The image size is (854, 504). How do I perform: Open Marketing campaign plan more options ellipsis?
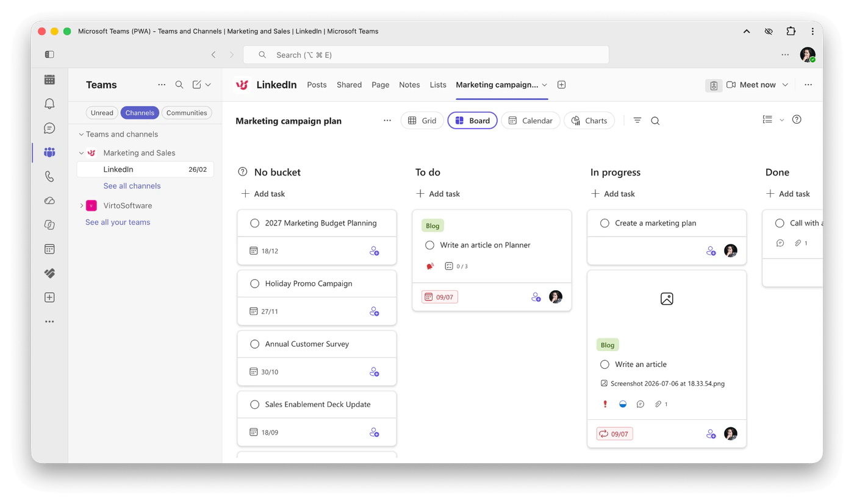point(387,121)
